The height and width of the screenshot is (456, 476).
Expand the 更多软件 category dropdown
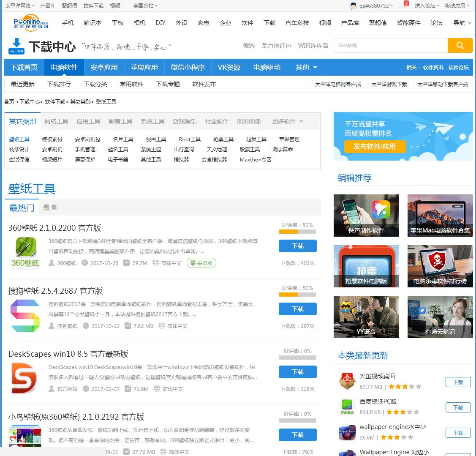287,122
